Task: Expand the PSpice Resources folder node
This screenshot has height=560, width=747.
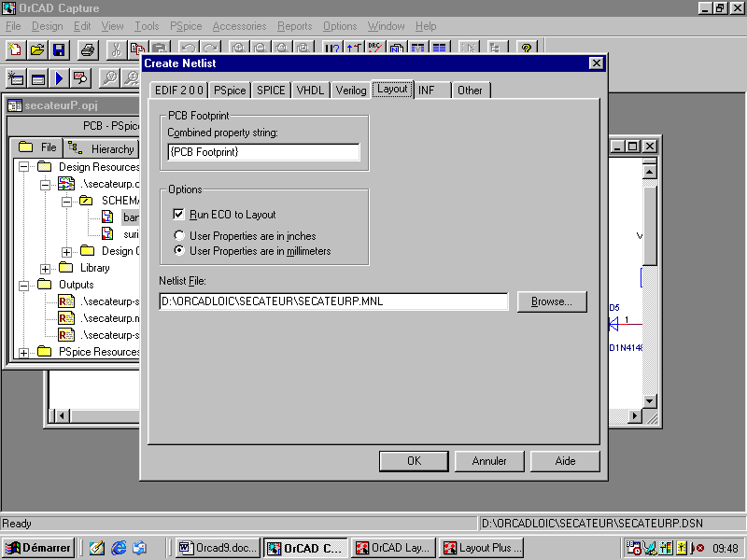Action: click(x=24, y=353)
